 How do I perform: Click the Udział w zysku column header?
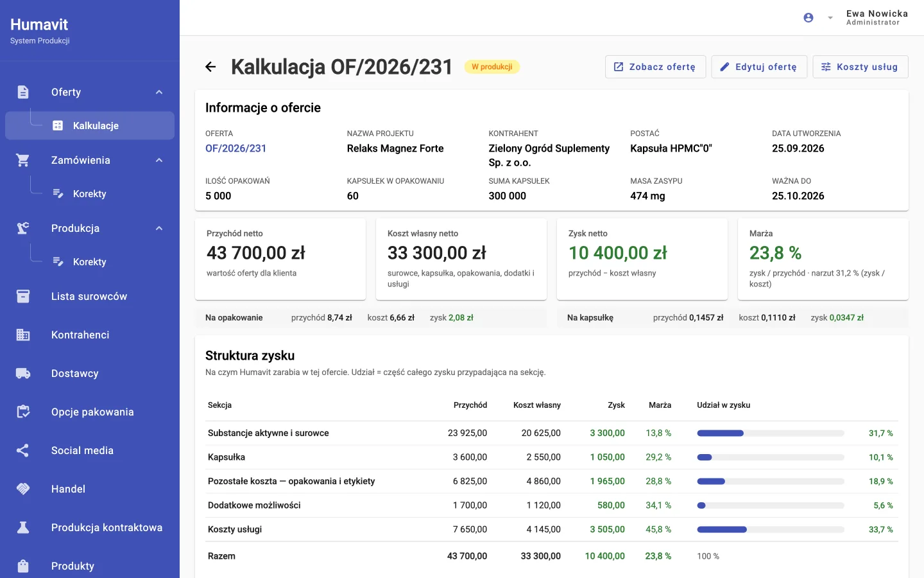(724, 405)
